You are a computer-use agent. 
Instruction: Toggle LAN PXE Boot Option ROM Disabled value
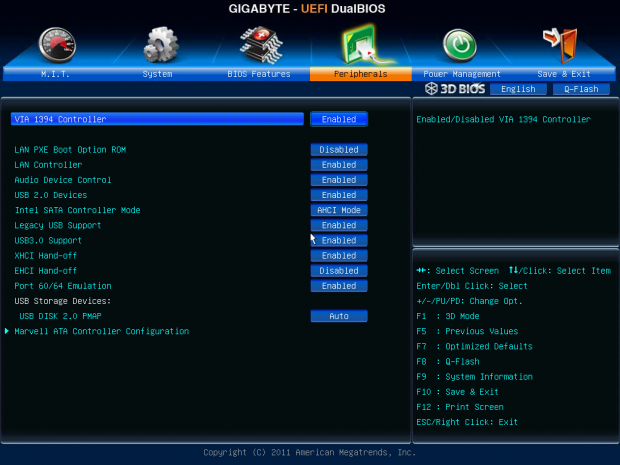(339, 150)
